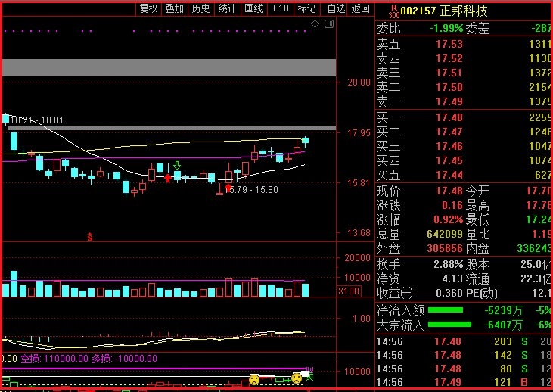553x392 pixels.
Task: Click the rightmost sad face emoji marker
Action: 297,378
